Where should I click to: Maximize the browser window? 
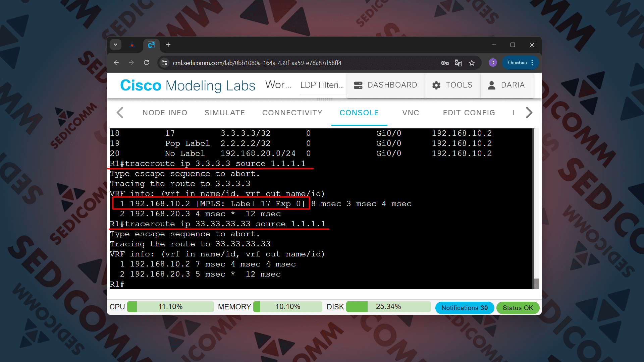[x=513, y=45]
